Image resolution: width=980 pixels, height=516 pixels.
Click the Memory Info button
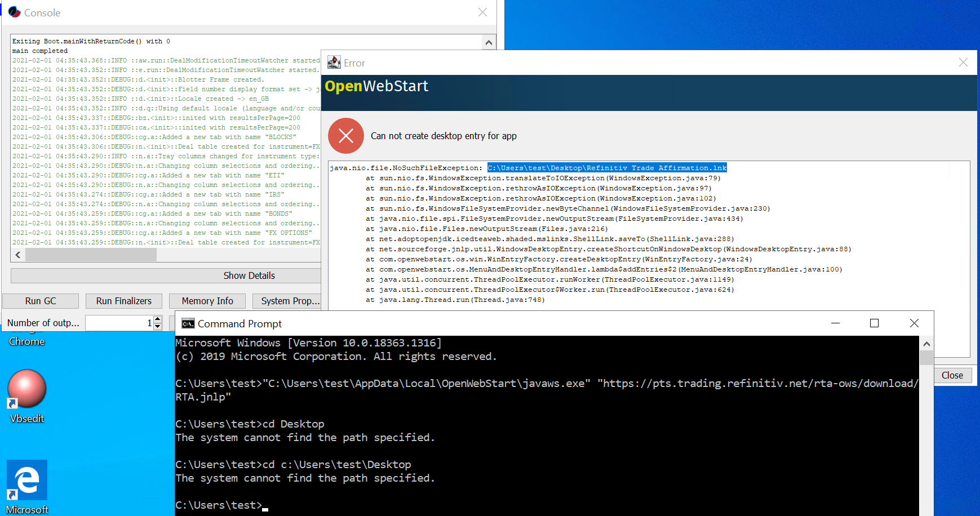[207, 300]
